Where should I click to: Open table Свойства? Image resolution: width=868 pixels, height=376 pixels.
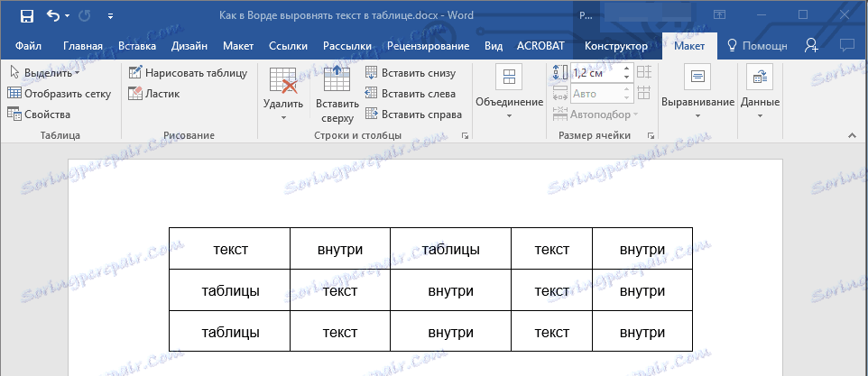[x=39, y=115]
